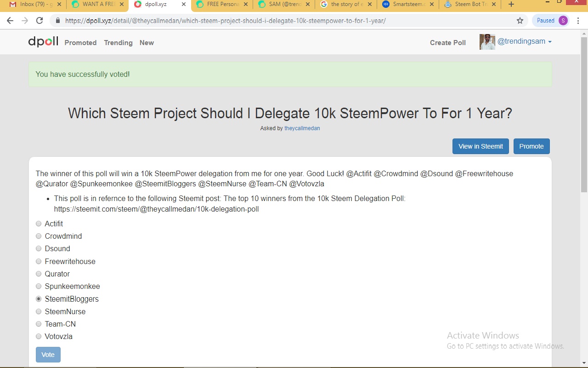The image size is (588, 368).
Task: Reload the dpoll page
Action: pyautogui.click(x=40, y=21)
